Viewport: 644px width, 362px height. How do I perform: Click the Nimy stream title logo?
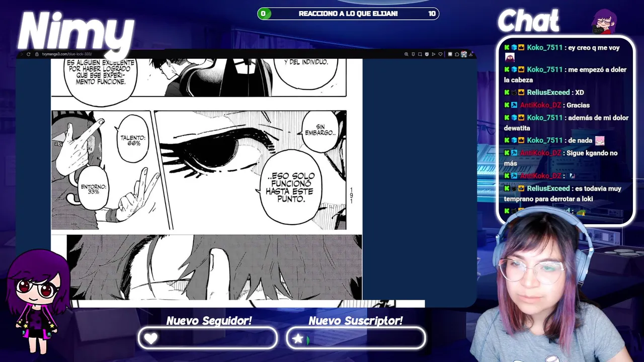click(75, 31)
